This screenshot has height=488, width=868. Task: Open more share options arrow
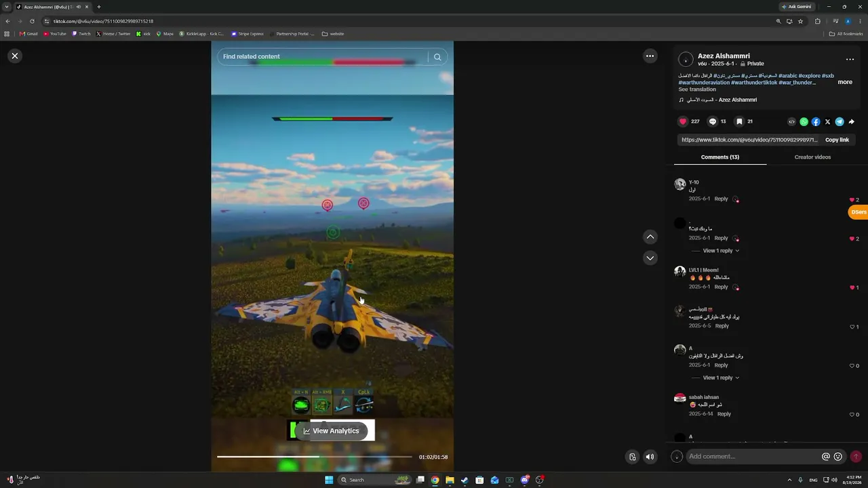(x=852, y=122)
